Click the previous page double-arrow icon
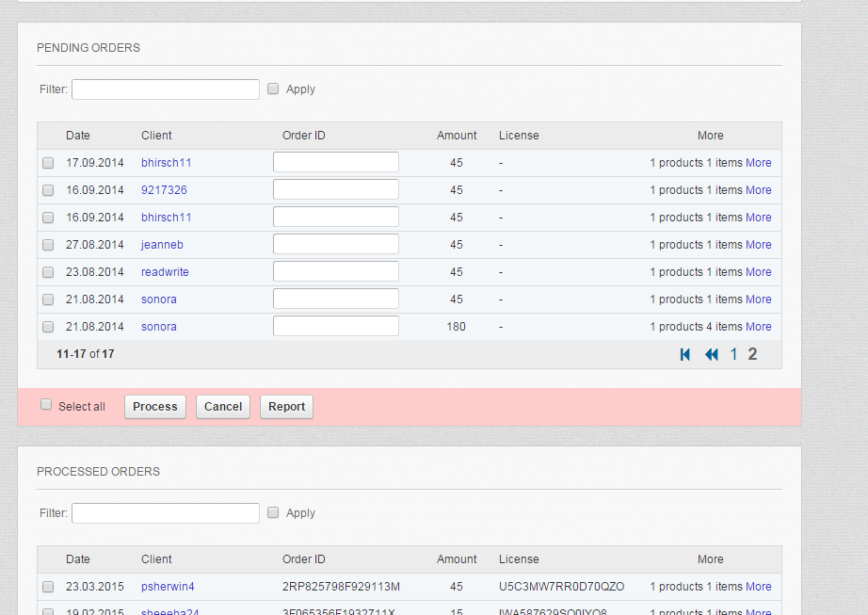868x615 pixels. (712, 354)
